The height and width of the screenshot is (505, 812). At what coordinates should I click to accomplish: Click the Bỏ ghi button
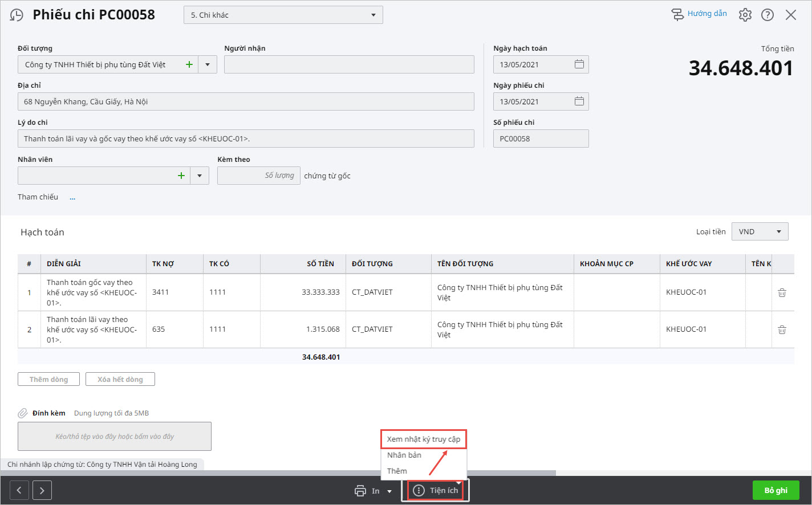[776, 490]
